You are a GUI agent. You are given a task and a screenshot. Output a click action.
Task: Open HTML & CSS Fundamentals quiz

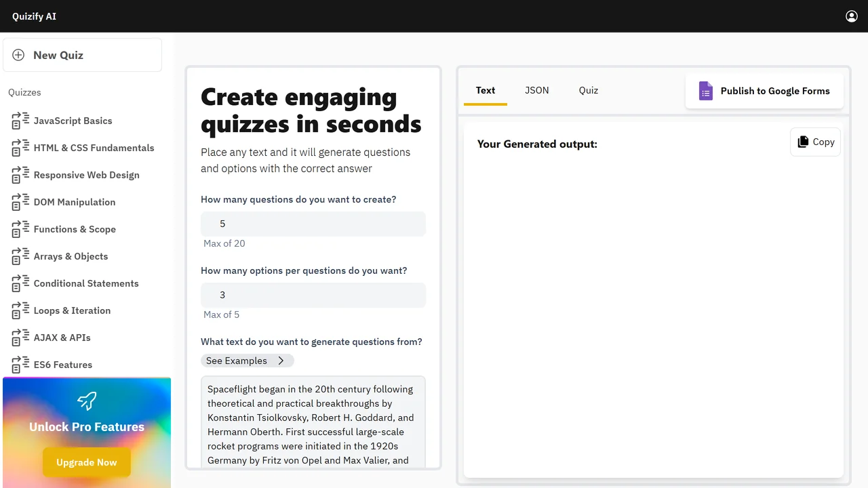point(94,148)
